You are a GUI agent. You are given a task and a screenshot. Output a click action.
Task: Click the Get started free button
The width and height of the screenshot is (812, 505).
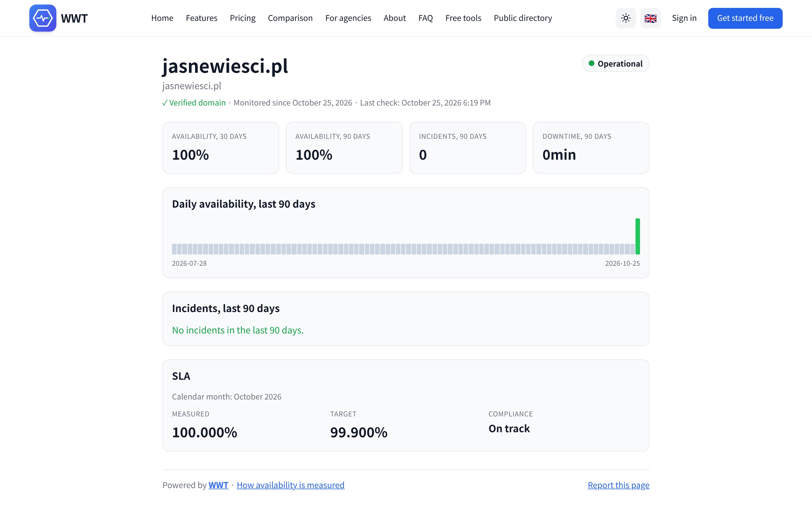pyautogui.click(x=745, y=18)
